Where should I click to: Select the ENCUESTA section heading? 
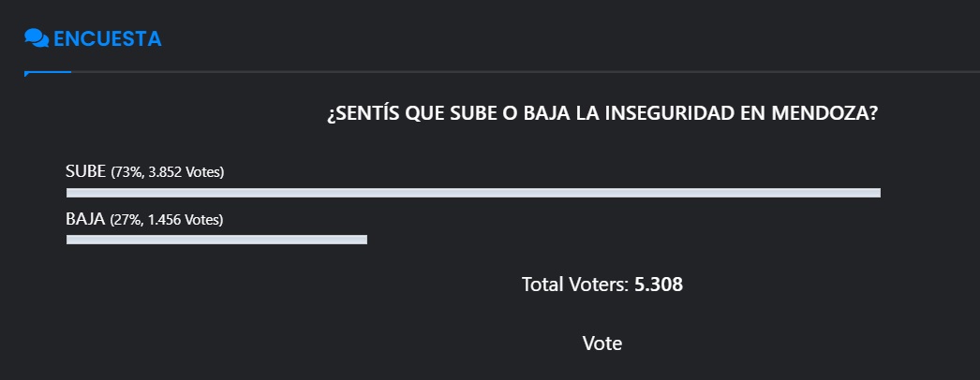[108, 38]
